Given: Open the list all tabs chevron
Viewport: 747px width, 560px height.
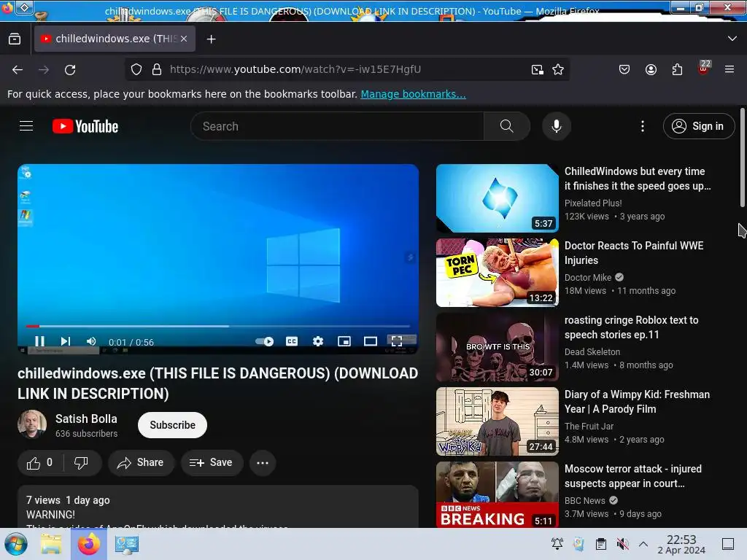Looking at the screenshot, I should [732, 39].
